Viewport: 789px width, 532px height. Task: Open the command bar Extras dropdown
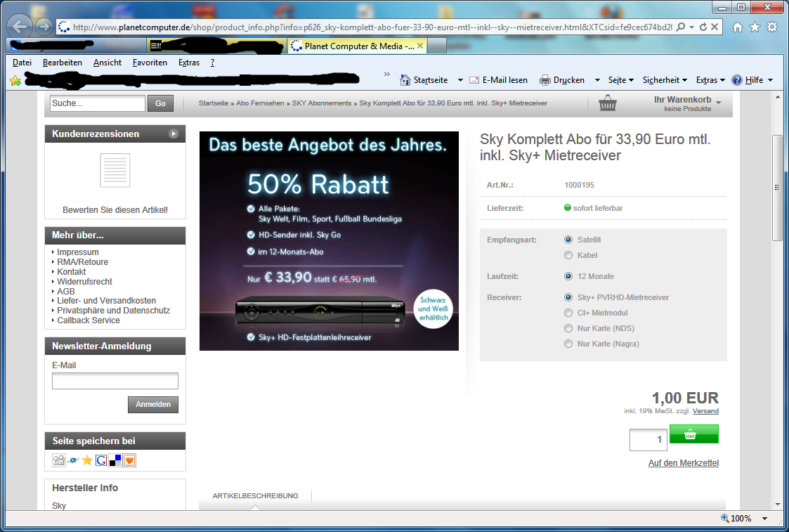point(710,80)
